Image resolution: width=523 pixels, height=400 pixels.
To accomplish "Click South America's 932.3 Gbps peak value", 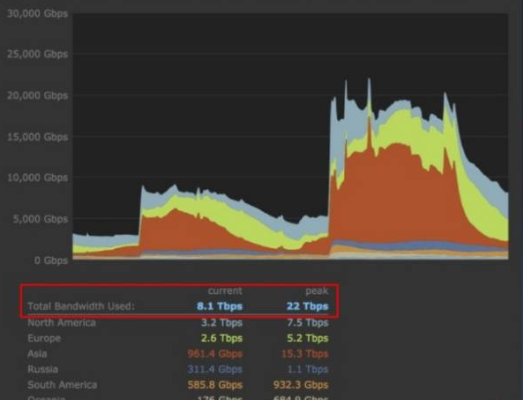I will click(x=301, y=385).
